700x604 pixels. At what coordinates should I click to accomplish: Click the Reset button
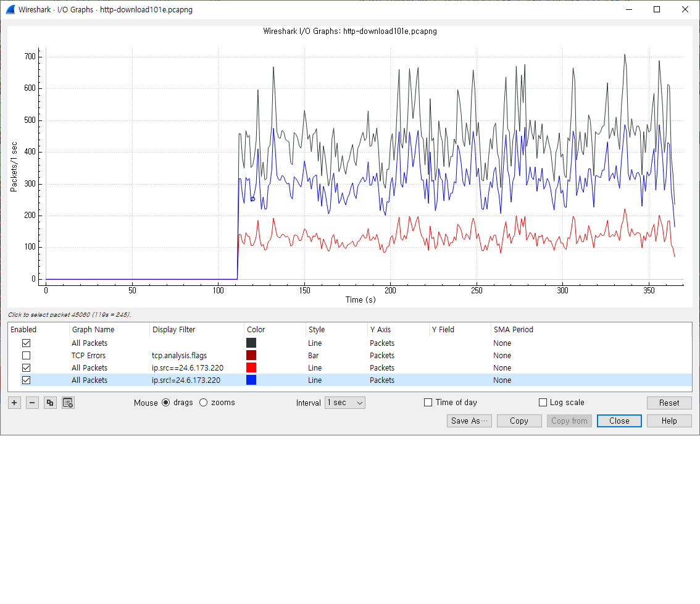669,403
